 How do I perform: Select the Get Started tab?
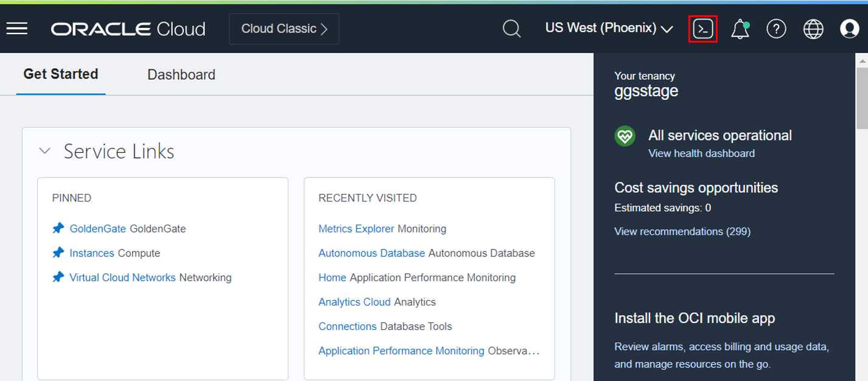60,74
